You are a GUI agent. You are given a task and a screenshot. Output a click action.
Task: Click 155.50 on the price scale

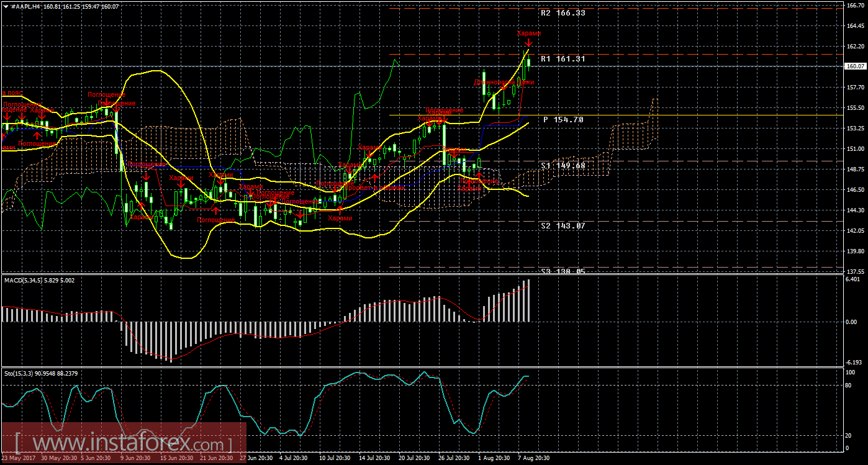pos(856,108)
